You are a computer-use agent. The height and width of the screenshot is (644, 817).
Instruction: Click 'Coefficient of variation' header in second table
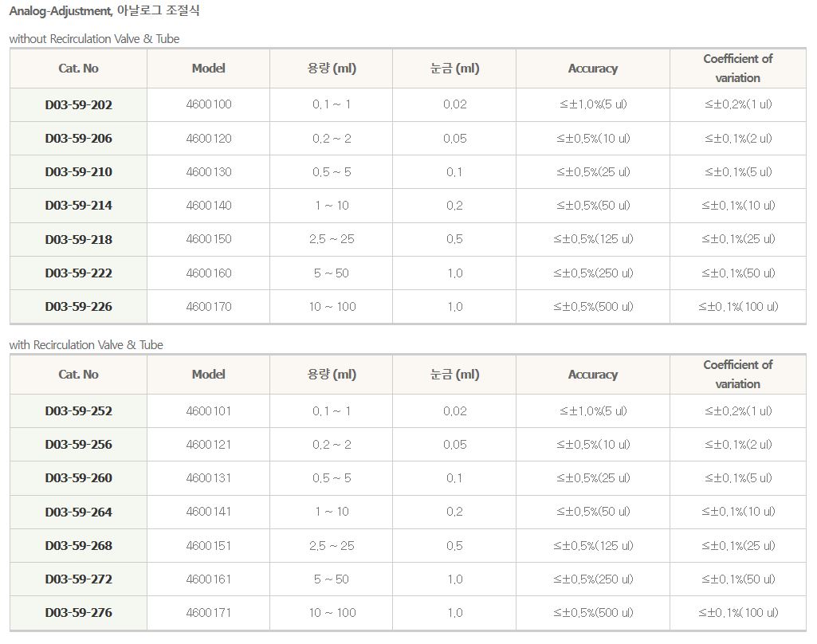click(737, 374)
